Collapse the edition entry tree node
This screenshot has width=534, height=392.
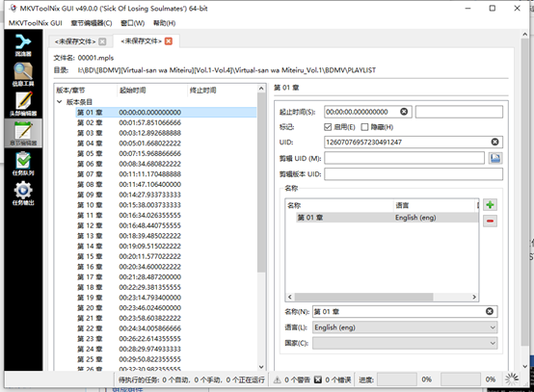coord(59,102)
